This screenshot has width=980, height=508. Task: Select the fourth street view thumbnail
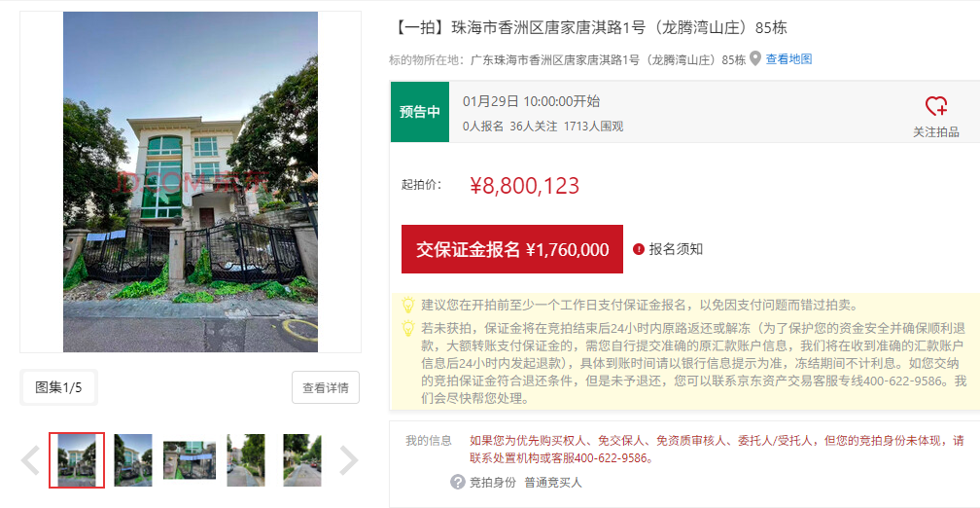coord(246,460)
